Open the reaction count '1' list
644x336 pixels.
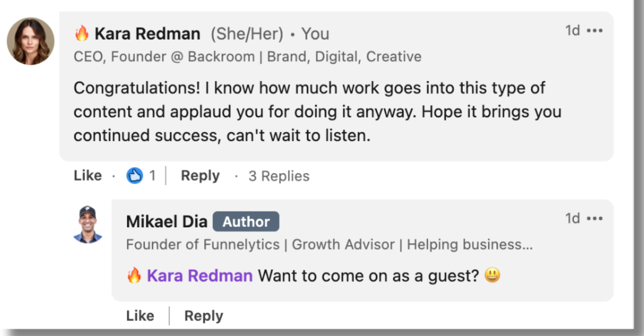pos(152,176)
